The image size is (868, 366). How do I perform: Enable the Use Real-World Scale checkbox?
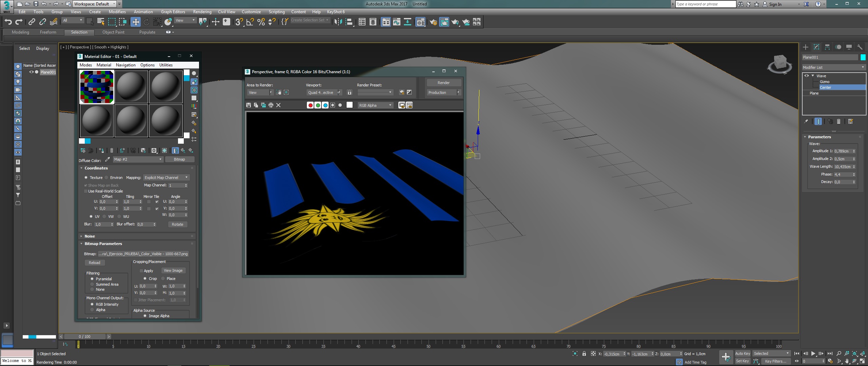pos(86,191)
